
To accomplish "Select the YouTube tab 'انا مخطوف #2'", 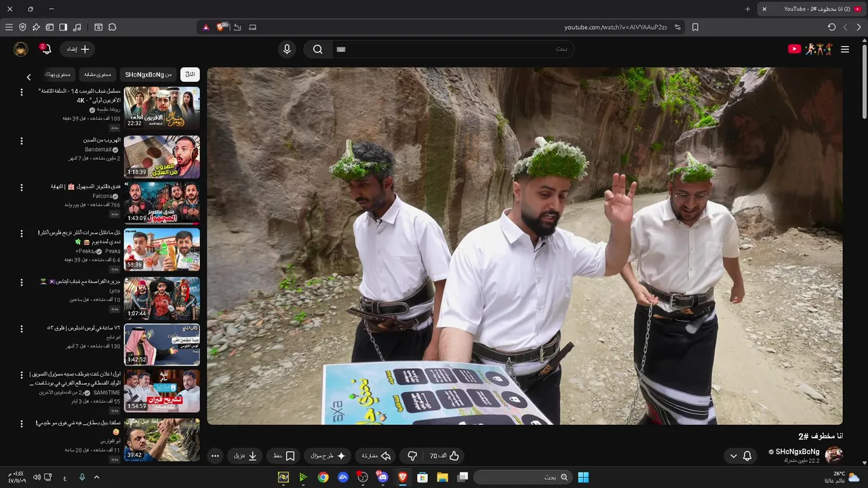I will point(811,9).
